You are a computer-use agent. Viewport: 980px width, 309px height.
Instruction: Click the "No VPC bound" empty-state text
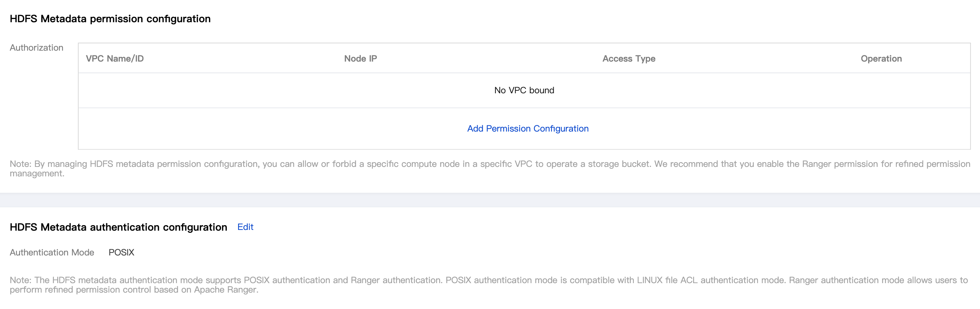pos(524,90)
